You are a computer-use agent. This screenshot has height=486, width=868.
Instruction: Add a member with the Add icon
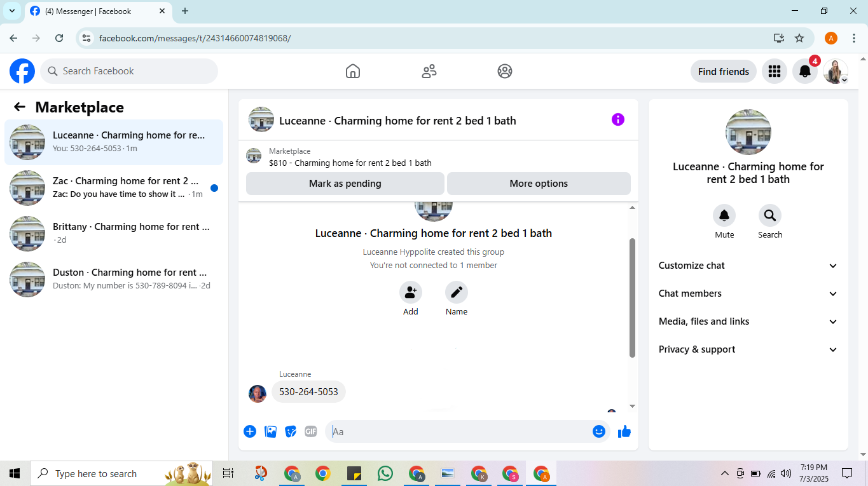[x=411, y=292]
